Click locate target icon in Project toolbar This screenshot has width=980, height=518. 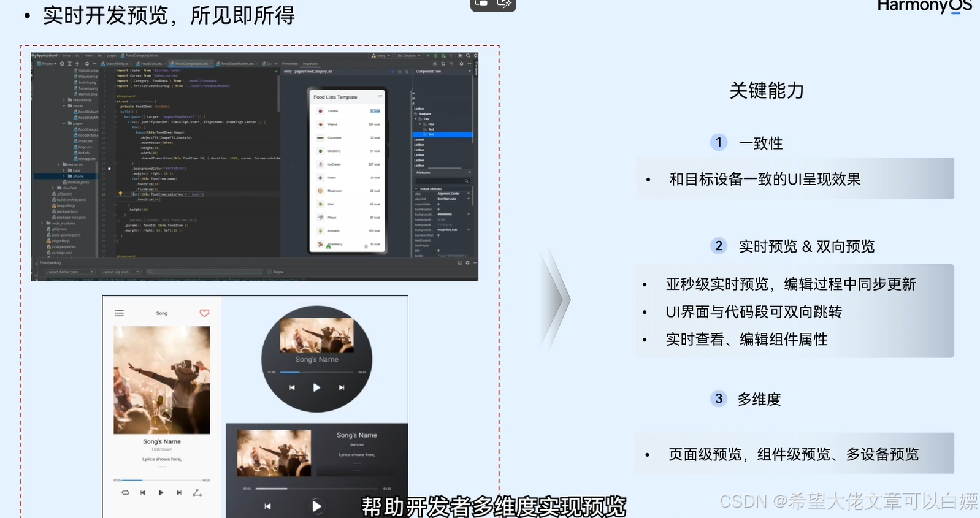[x=61, y=64]
